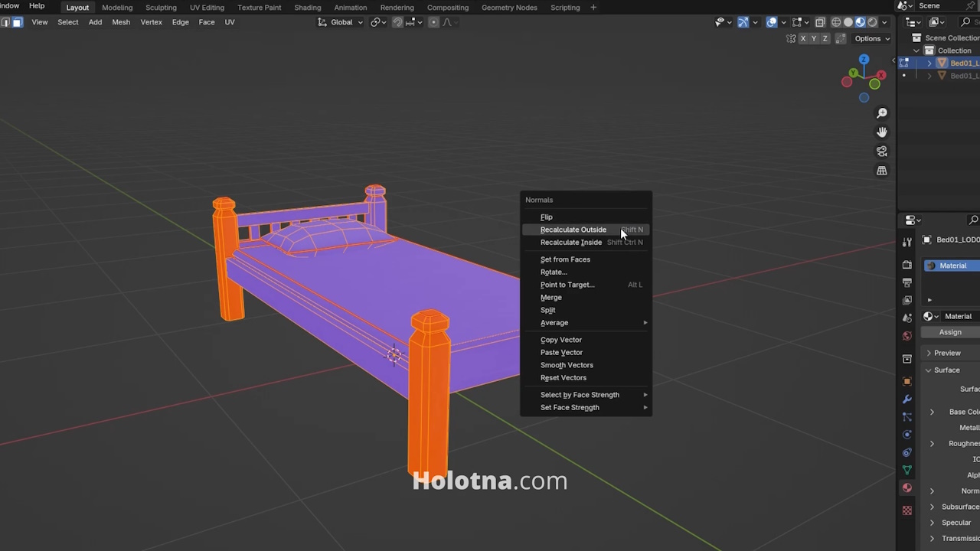Open the Texture properties checker icon
Viewport: 980px width, 551px height.
[907, 510]
